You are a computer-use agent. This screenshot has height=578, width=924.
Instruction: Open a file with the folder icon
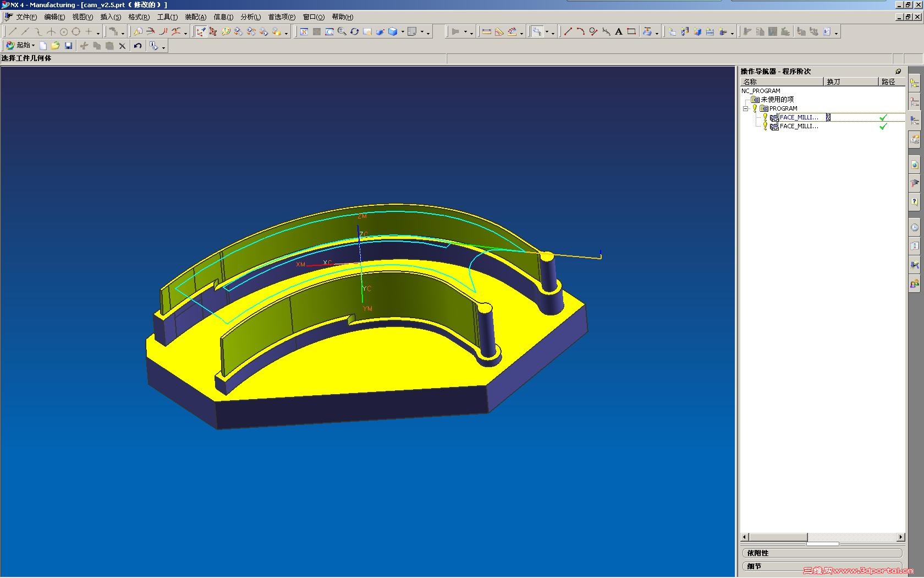56,46
